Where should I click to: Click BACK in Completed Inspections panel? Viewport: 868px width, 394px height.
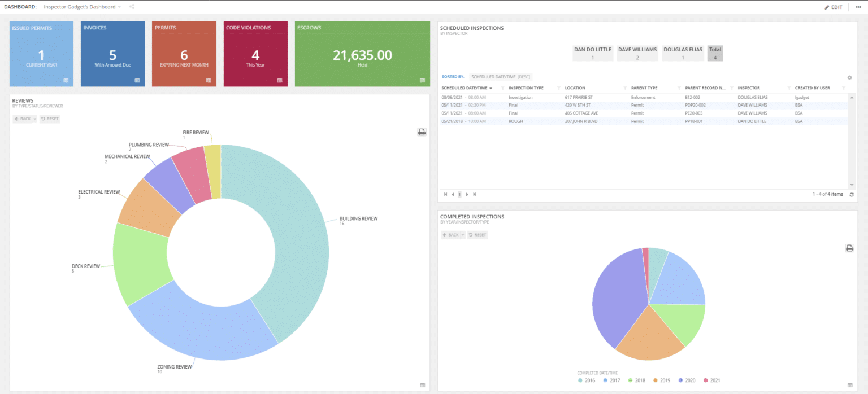(452, 235)
